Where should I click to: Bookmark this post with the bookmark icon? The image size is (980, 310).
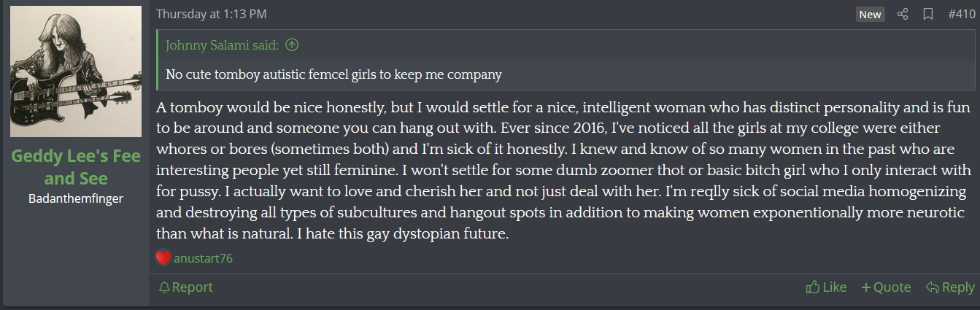927,14
